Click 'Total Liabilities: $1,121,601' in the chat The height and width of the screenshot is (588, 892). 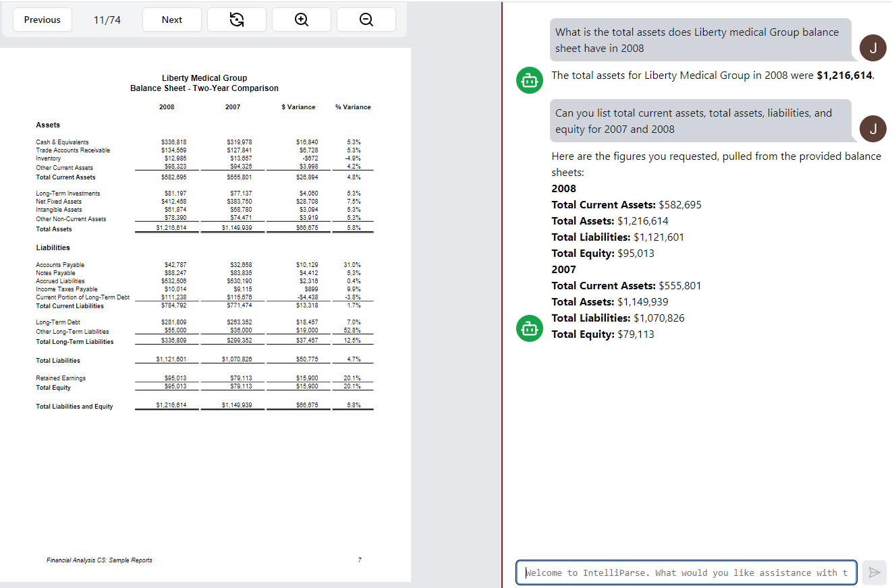(618, 237)
